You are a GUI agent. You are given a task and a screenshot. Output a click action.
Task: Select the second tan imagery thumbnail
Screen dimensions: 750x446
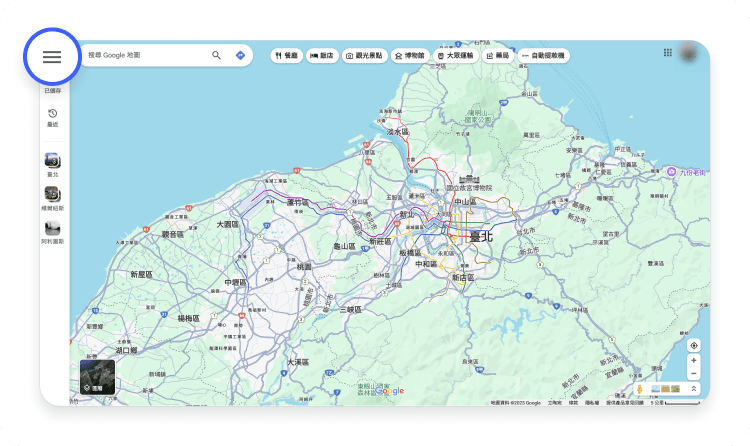[665, 389]
